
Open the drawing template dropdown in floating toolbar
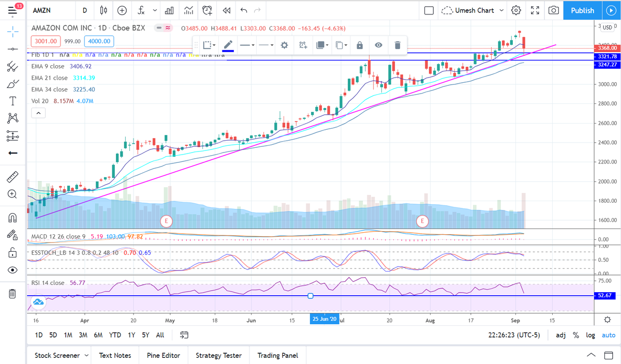tap(210, 45)
